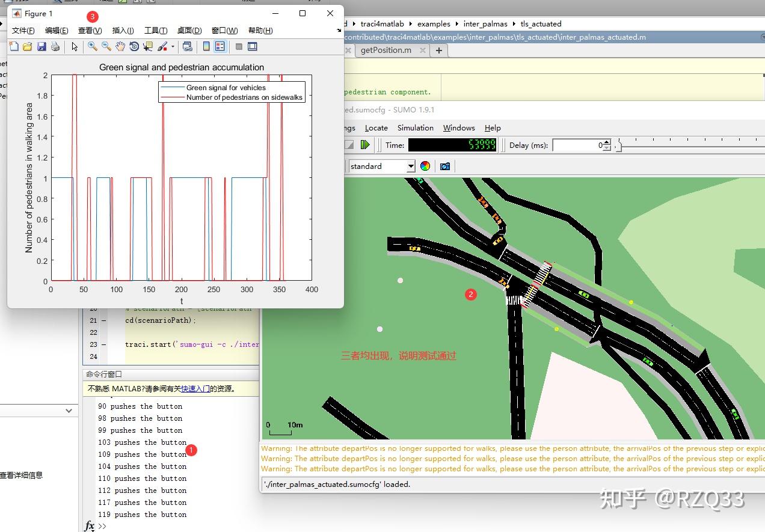Image resolution: width=765 pixels, height=532 pixels.
Task: Expand the brush tool dropdown arrow
Action: pos(173,46)
